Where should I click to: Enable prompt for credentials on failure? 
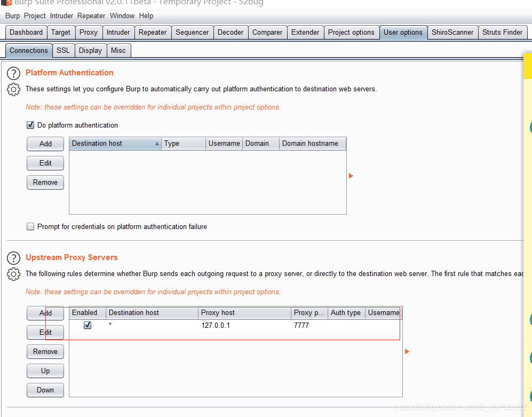(x=30, y=226)
